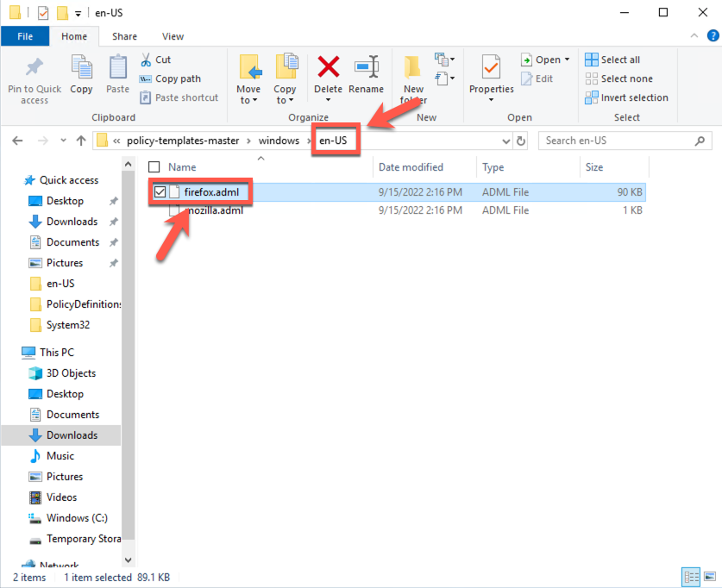
Task: Click policy-templates-master in the address path
Action: pyautogui.click(x=183, y=141)
